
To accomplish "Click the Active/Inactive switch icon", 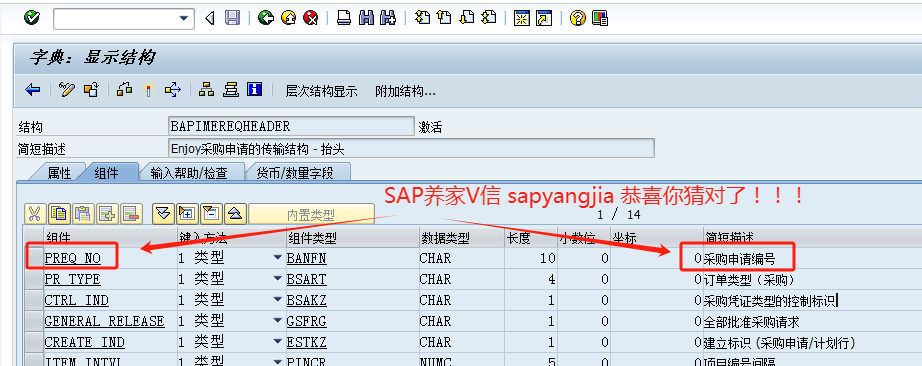I will [x=91, y=90].
